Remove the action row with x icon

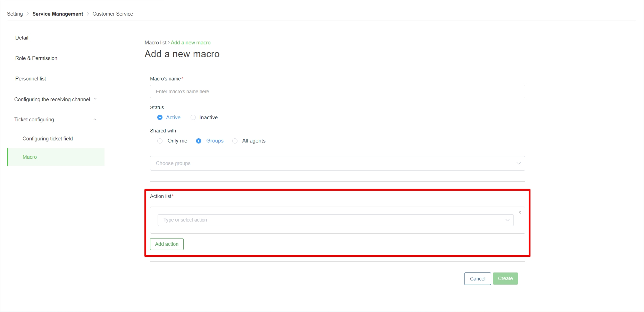(x=520, y=213)
